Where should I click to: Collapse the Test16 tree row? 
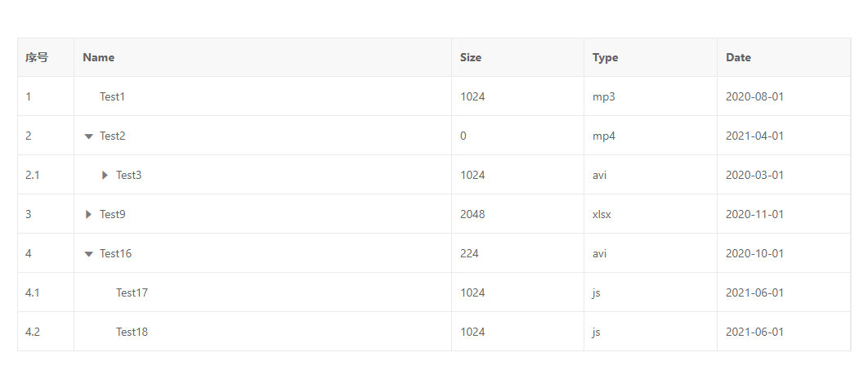click(89, 254)
